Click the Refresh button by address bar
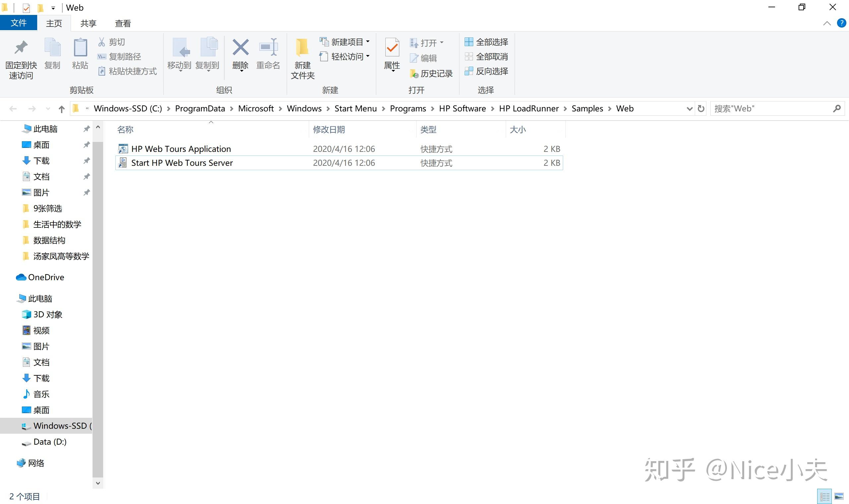Screen dimensions: 849x504 click(x=701, y=109)
